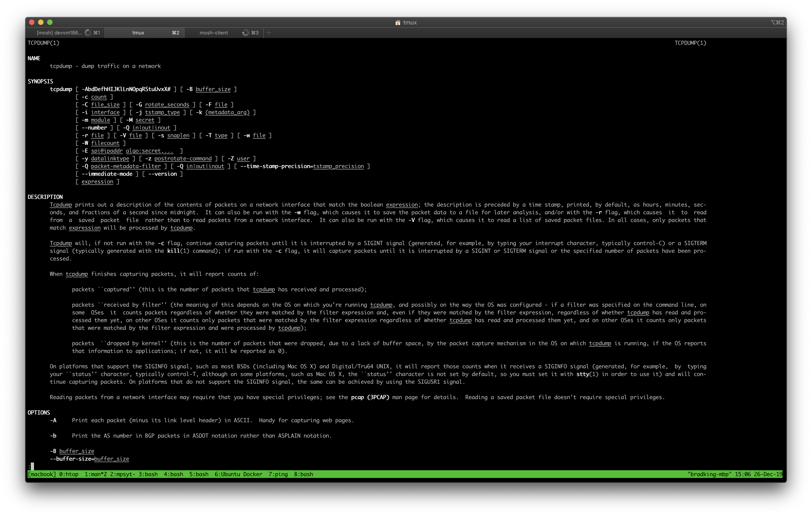Image resolution: width=812 pixels, height=516 pixels.
Task: Click the 15:06 time in status bar
Action: click(742, 474)
